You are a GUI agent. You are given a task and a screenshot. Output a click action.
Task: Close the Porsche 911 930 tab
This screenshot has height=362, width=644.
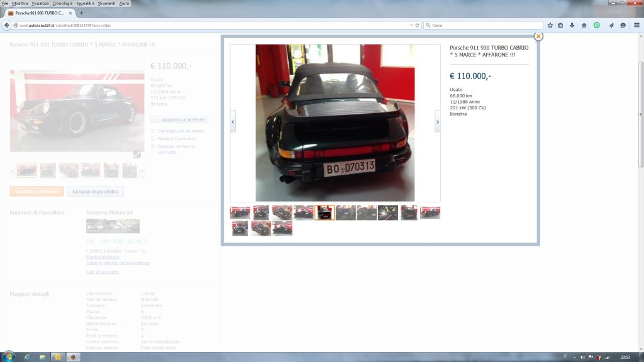tap(70, 13)
